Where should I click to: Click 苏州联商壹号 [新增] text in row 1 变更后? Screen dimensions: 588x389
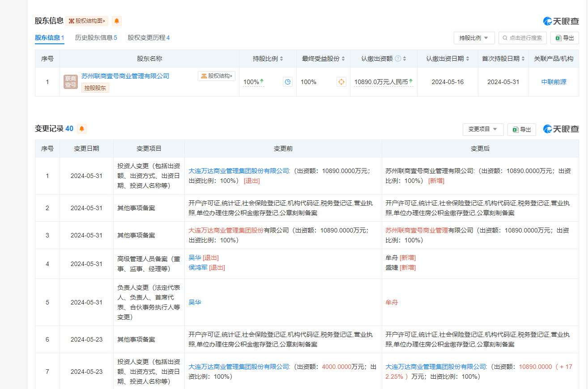479,176
